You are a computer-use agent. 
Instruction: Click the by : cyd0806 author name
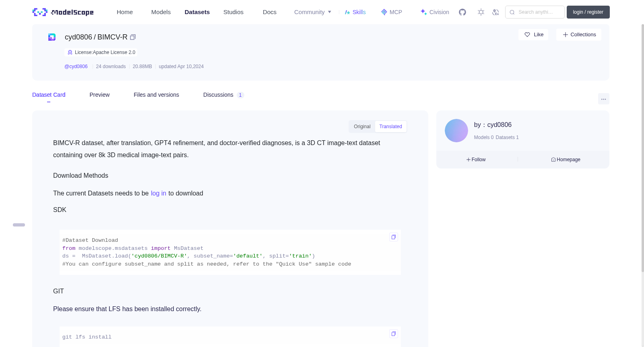(x=493, y=125)
